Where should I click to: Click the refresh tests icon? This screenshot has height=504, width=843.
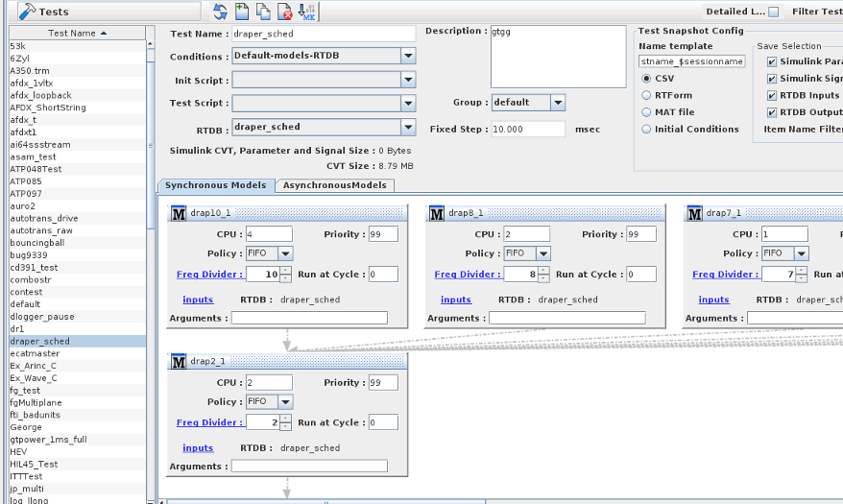pos(220,12)
